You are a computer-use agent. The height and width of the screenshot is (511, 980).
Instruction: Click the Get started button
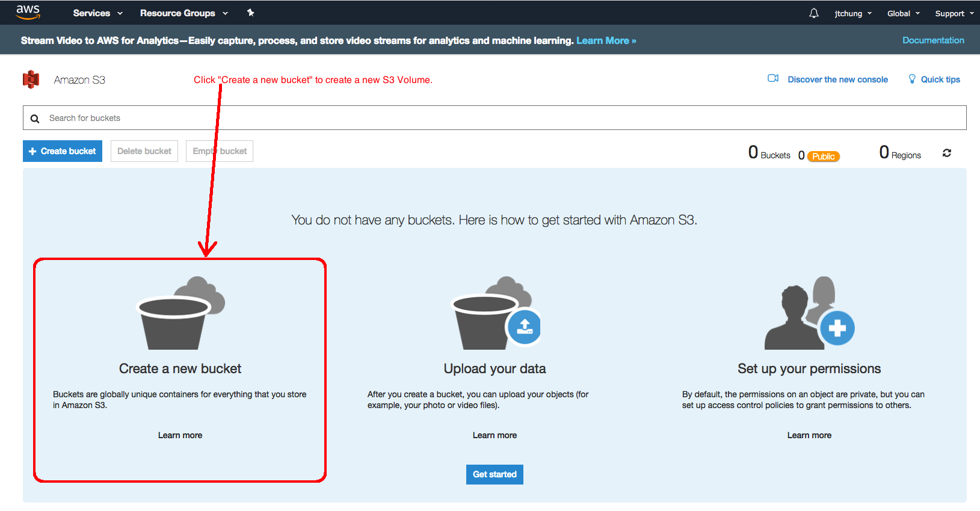tap(495, 474)
